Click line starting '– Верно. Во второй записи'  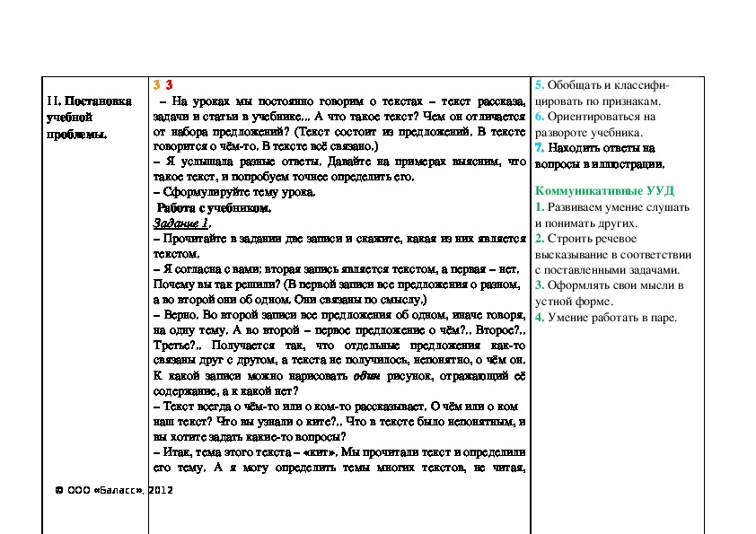pos(340,315)
